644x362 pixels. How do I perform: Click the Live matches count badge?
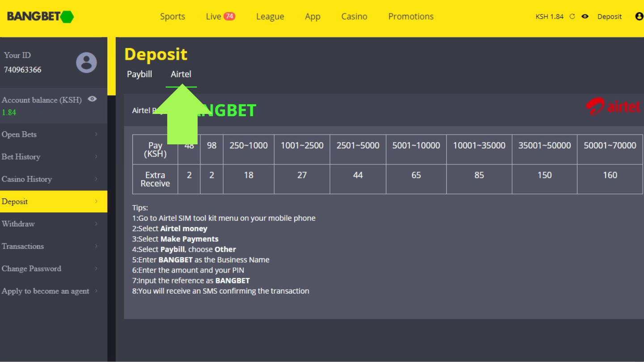pos(229,16)
